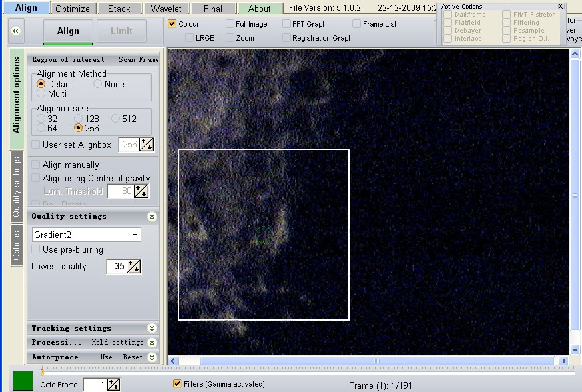The width and height of the screenshot is (582, 392).
Task: Select the 128 alignbox size
Action: (78, 119)
